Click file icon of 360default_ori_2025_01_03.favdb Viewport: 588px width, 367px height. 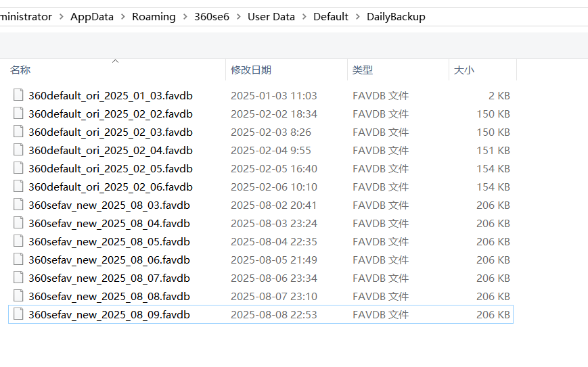coord(18,96)
